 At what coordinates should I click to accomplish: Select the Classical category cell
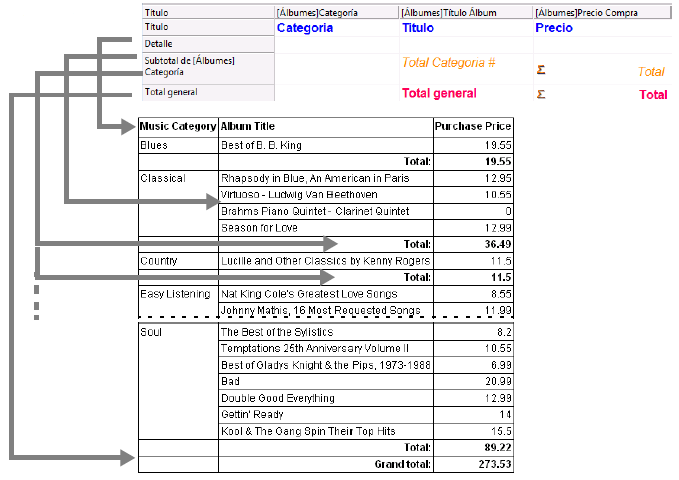click(163, 178)
